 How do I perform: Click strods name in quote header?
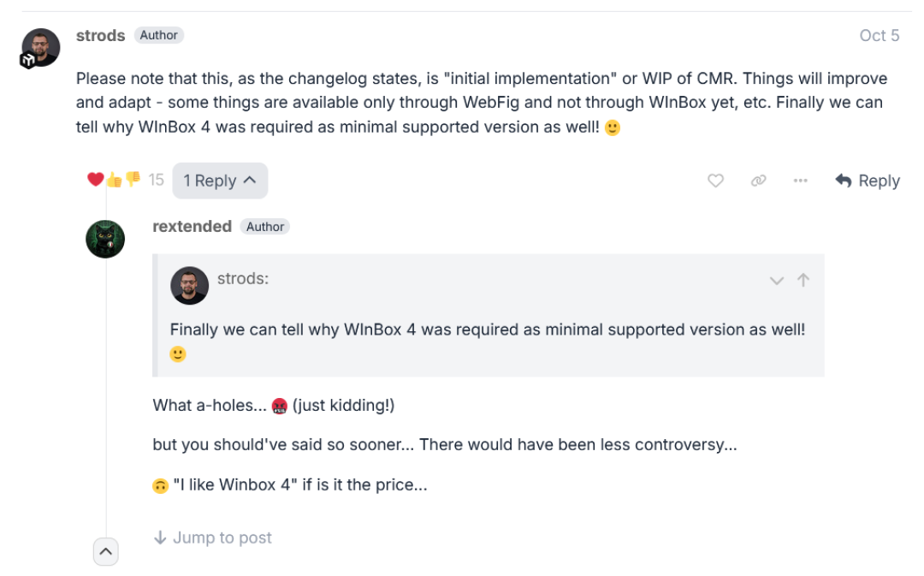(243, 278)
